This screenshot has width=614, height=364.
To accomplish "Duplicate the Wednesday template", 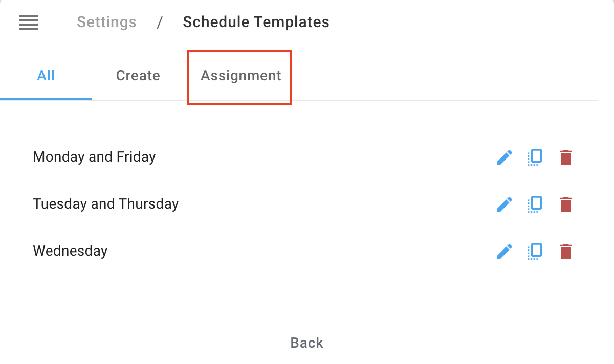I will [x=535, y=252].
